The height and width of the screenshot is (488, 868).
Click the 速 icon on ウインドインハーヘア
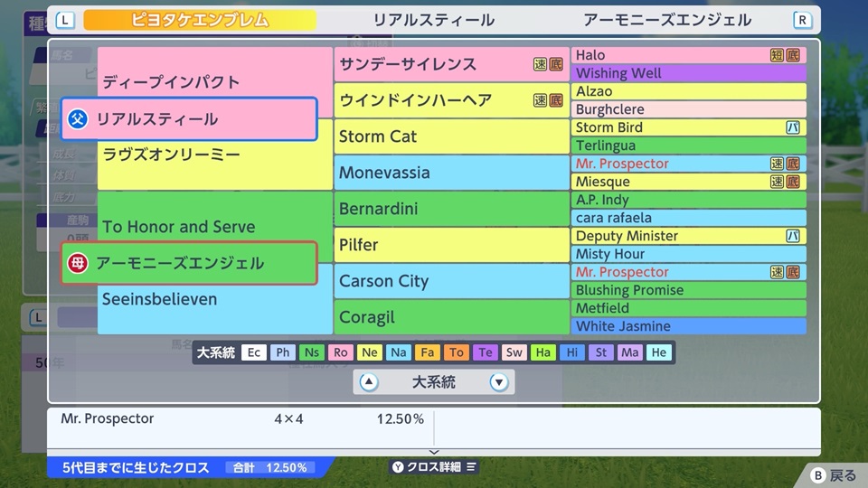point(541,100)
